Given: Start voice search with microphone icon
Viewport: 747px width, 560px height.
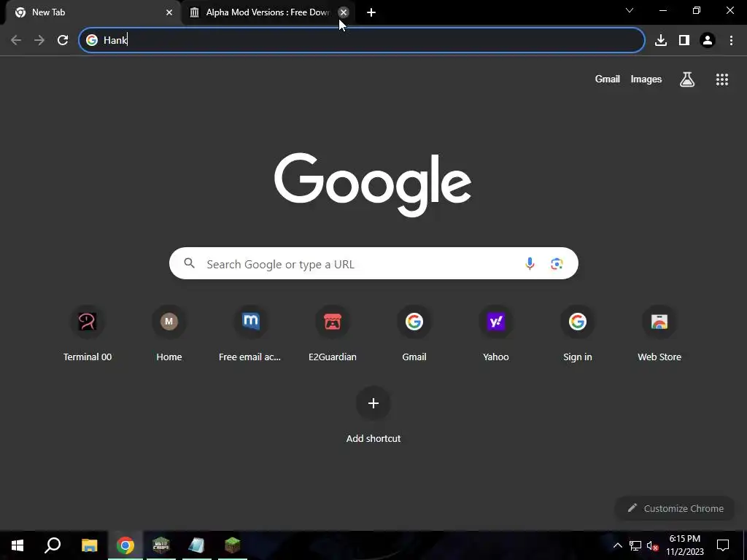Looking at the screenshot, I should [530, 263].
